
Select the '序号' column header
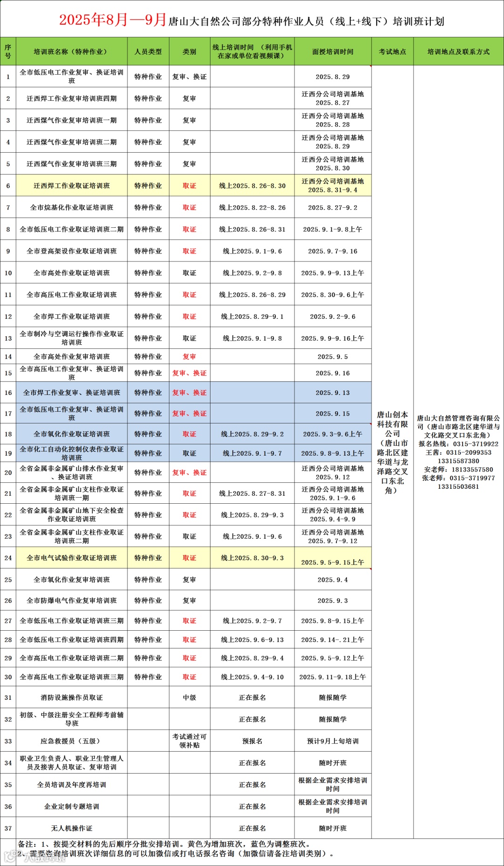[x=8, y=51]
